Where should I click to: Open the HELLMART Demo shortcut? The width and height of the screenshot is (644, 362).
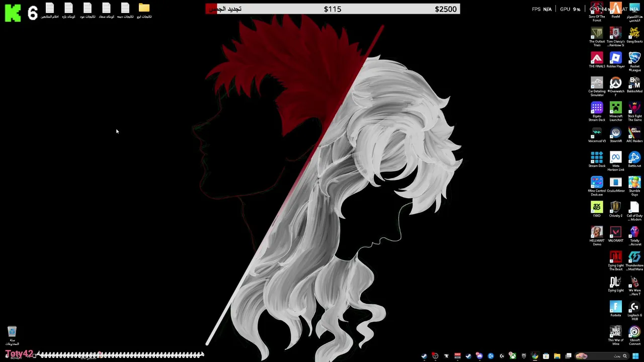pyautogui.click(x=597, y=236)
